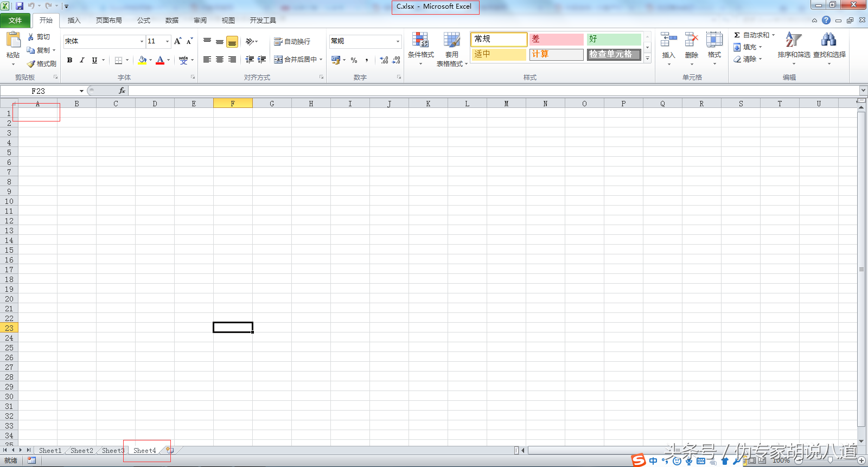The height and width of the screenshot is (467, 868).
Task: Toggle bottom vertical alignment (highlighted)
Action: coord(232,42)
